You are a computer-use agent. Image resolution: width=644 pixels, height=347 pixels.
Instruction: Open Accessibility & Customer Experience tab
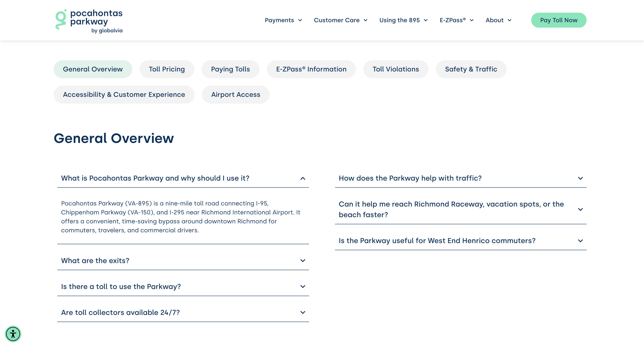point(124,95)
